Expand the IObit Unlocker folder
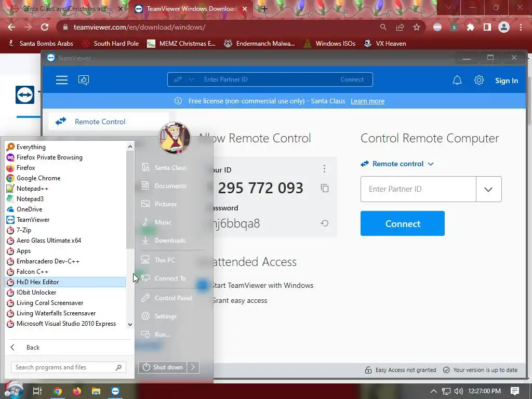Viewport: 532px width, 399px height. coord(65,292)
